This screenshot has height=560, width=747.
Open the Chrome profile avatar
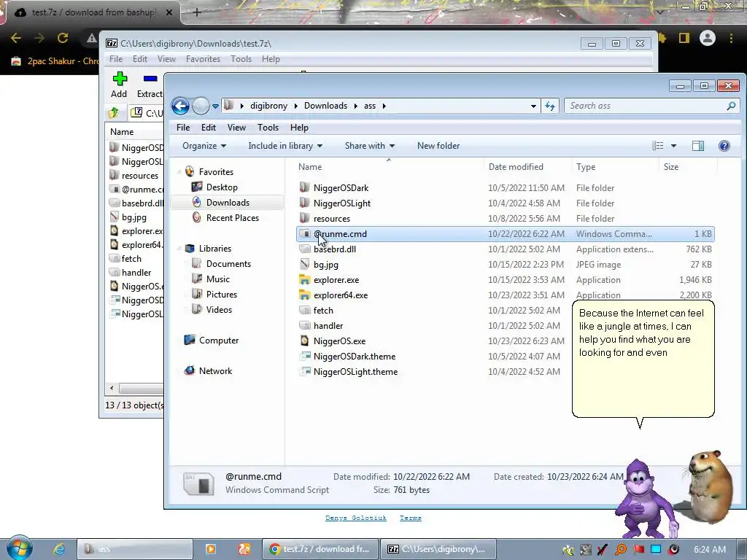coord(708,38)
